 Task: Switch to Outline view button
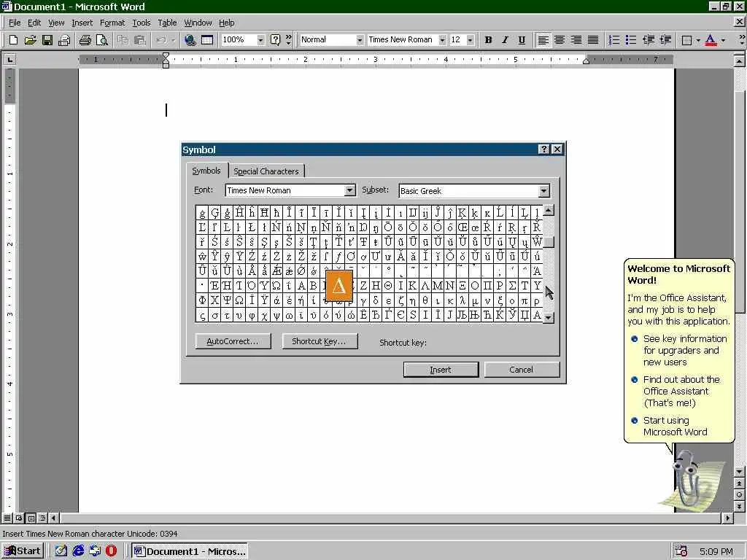tap(42, 518)
